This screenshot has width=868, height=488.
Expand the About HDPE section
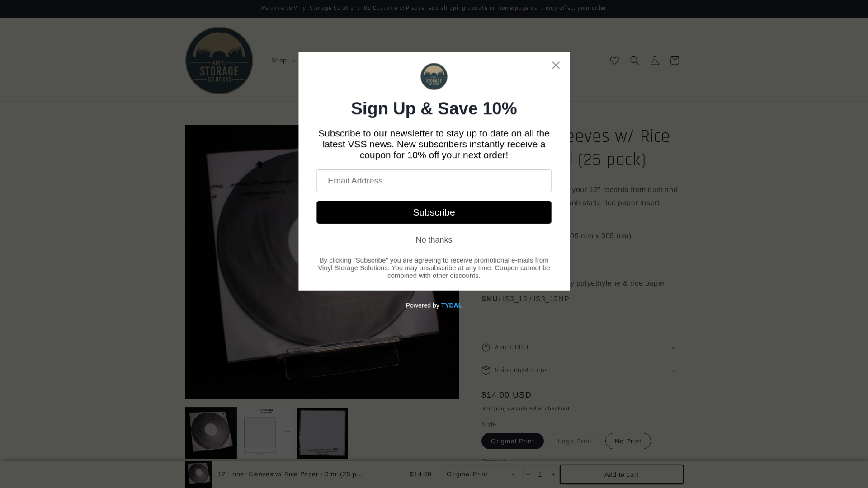(x=582, y=347)
